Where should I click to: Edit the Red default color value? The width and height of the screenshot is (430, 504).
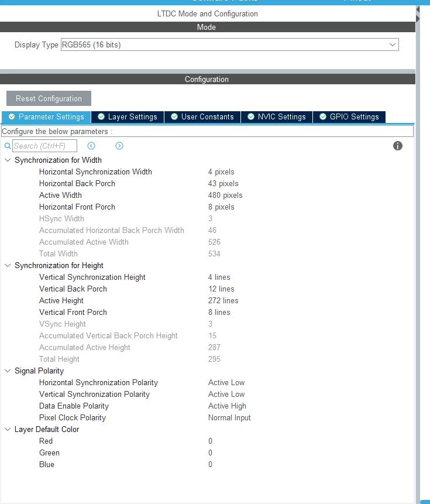(x=210, y=441)
